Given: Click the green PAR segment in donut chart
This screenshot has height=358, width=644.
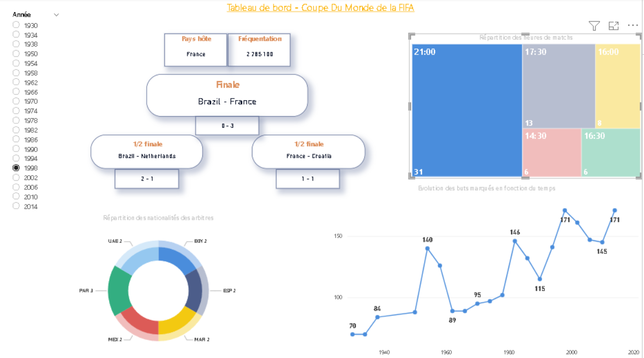Looking at the screenshot, I should click(x=119, y=289).
